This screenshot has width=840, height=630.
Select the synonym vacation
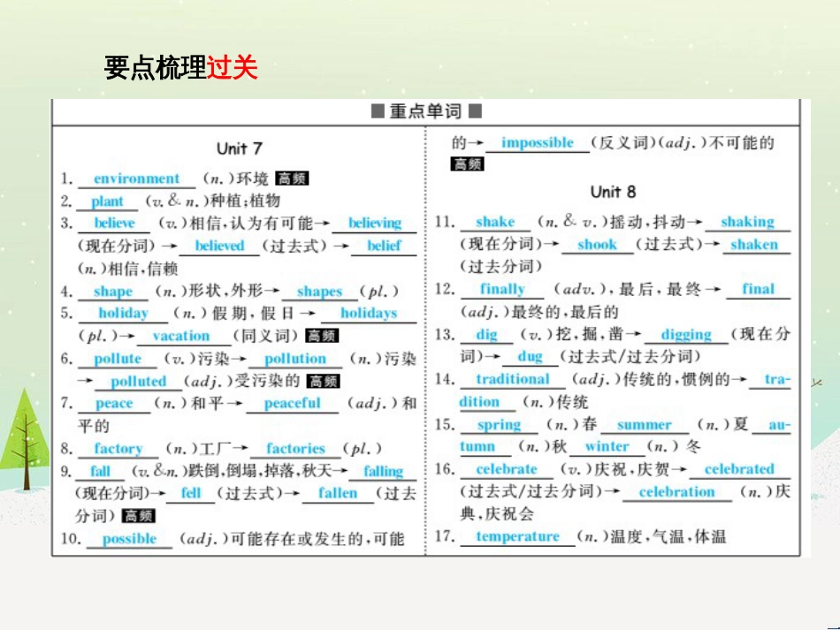[x=181, y=336]
